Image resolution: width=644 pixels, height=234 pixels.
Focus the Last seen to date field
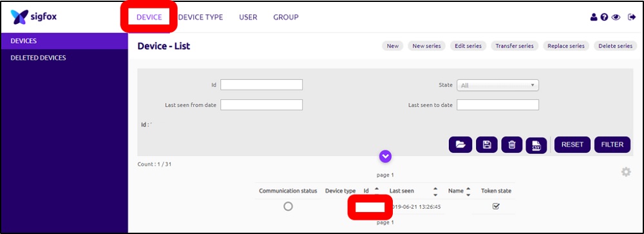click(498, 105)
